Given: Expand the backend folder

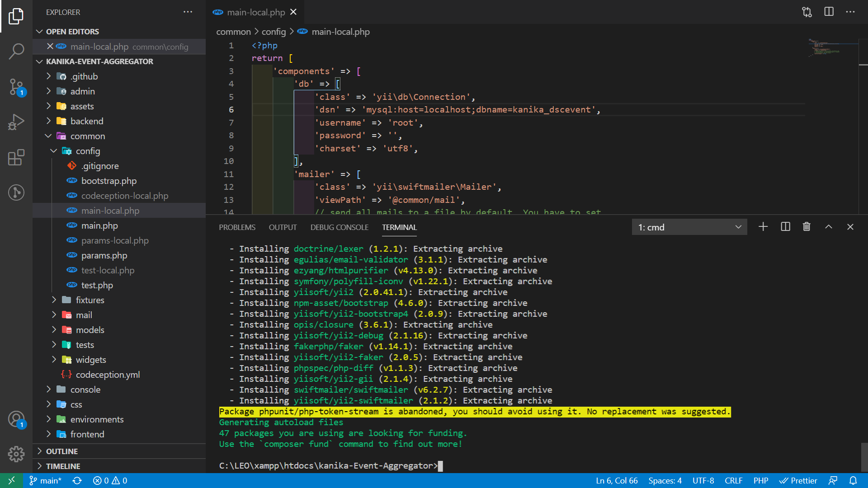Looking at the screenshot, I should point(119,121).
